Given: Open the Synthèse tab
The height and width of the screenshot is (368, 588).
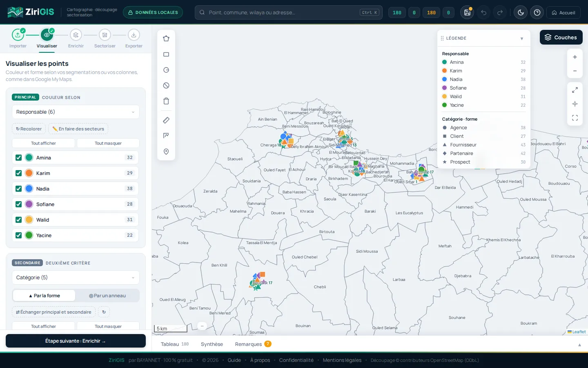Looking at the screenshot, I should point(212,344).
